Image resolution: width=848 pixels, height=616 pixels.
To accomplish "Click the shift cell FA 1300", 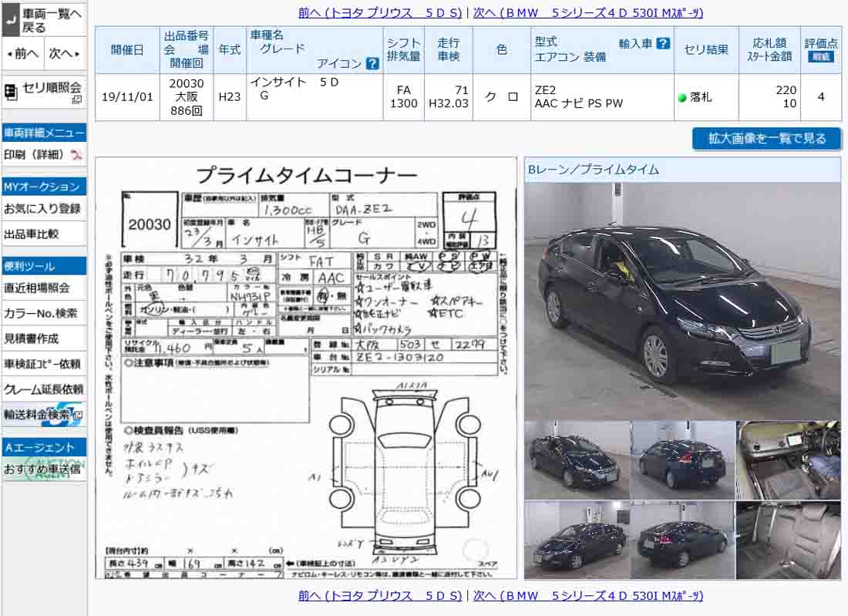I will 403,97.
